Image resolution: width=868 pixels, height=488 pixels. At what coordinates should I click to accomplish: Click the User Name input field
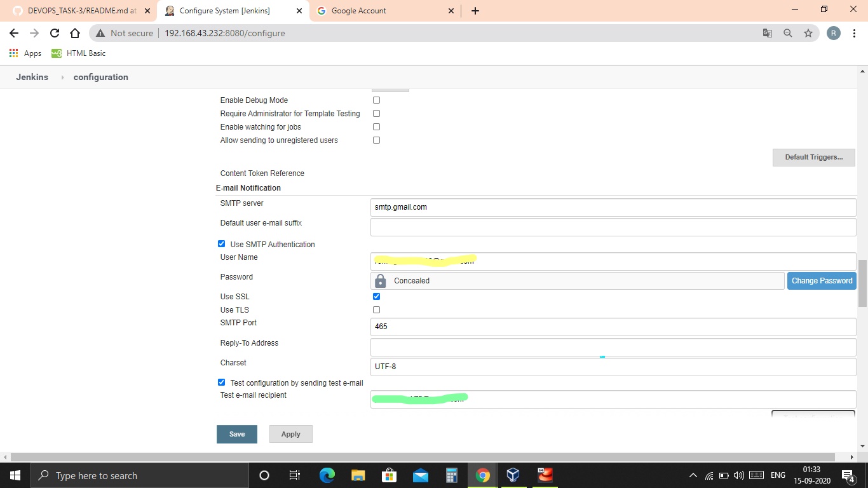click(613, 261)
